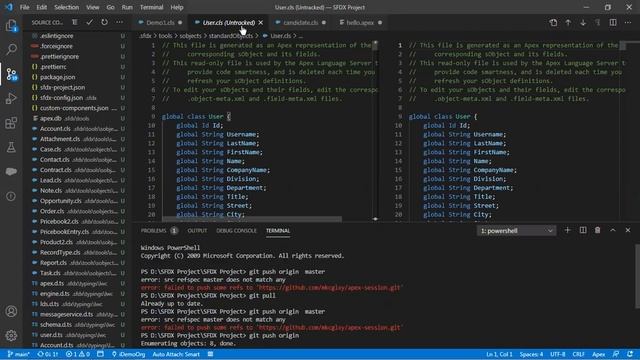This screenshot has height=360, width=640.
Task: Click 'Ln 1, Col 1' cursor position
Action: [x=499, y=354]
